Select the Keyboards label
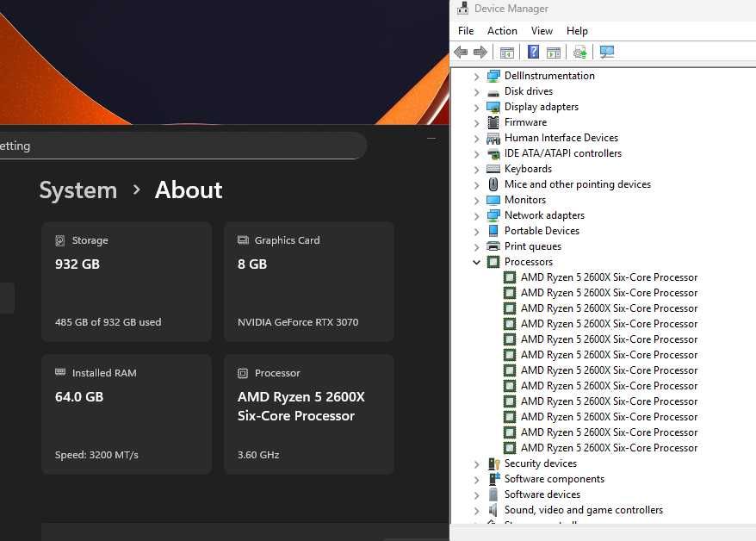The width and height of the screenshot is (756, 541). click(528, 169)
